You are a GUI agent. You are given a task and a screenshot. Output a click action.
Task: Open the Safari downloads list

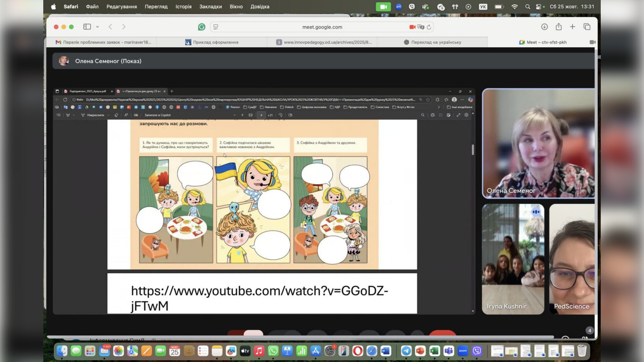click(x=544, y=27)
